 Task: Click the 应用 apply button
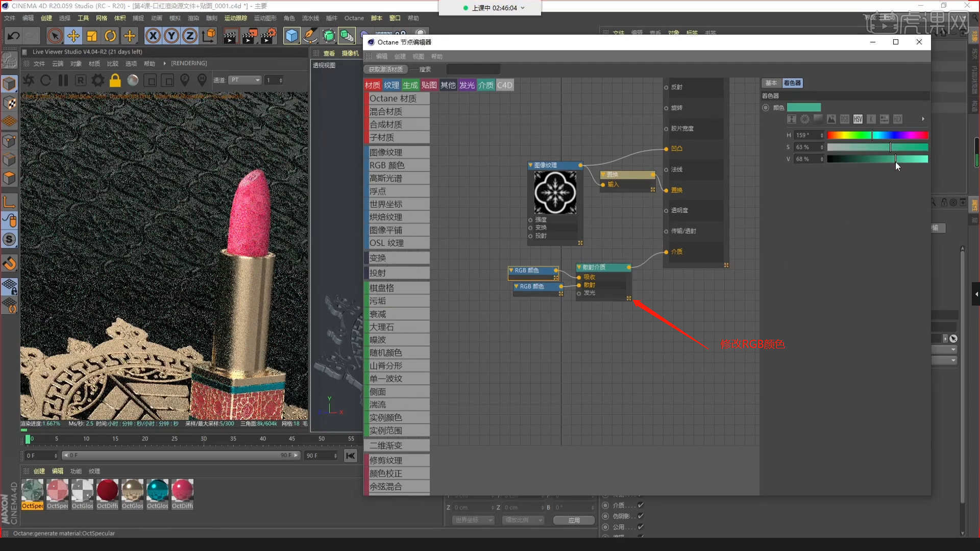pyautogui.click(x=574, y=520)
